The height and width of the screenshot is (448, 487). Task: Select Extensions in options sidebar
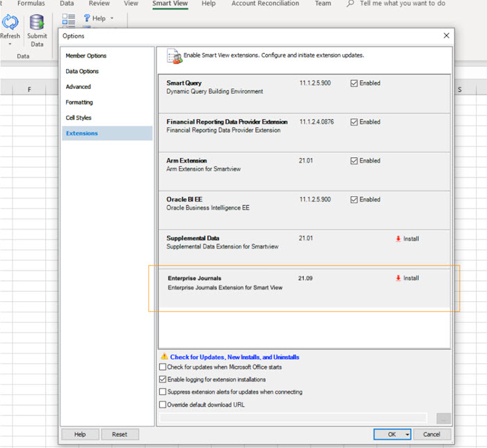coord(107,133)
